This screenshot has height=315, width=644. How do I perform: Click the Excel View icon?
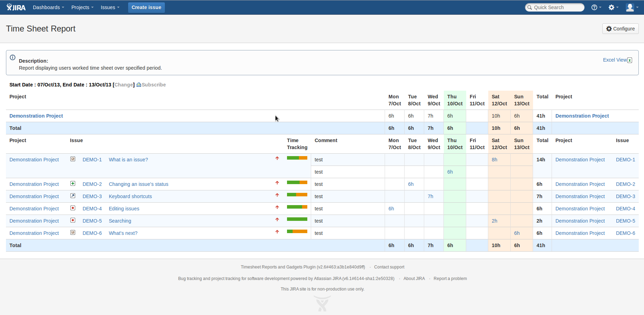click(630, 60)
